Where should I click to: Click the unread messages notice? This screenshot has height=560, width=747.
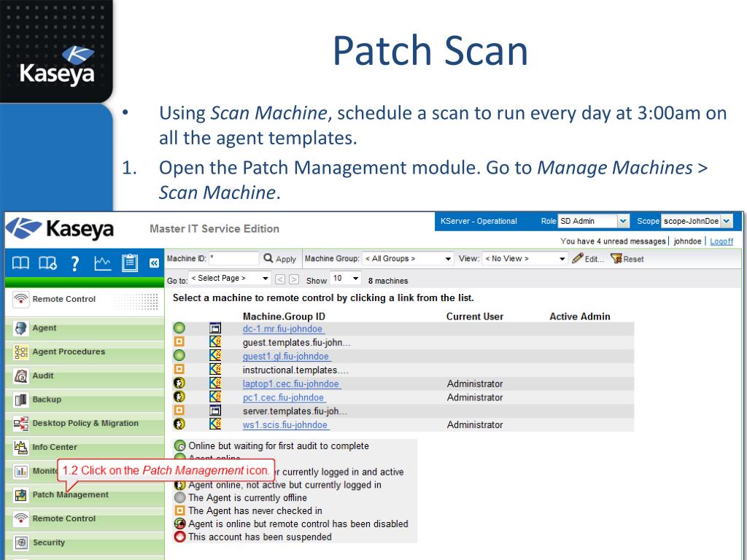(613, 241)
